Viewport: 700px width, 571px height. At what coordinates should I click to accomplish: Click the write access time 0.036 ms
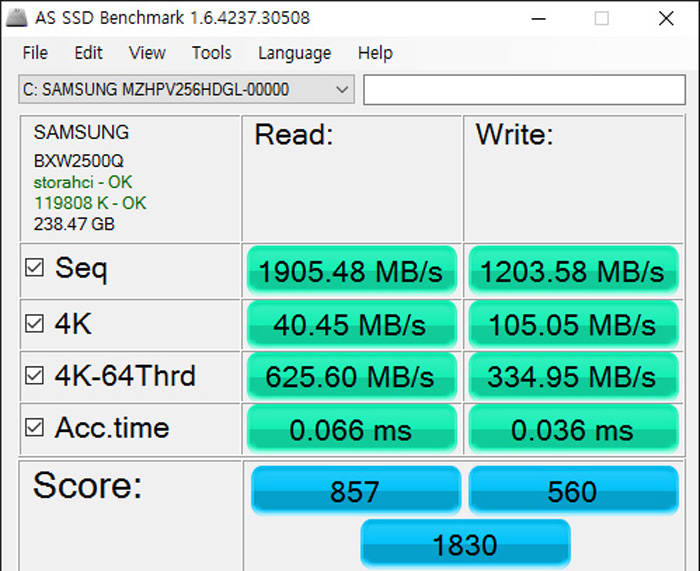coord(574,429)
